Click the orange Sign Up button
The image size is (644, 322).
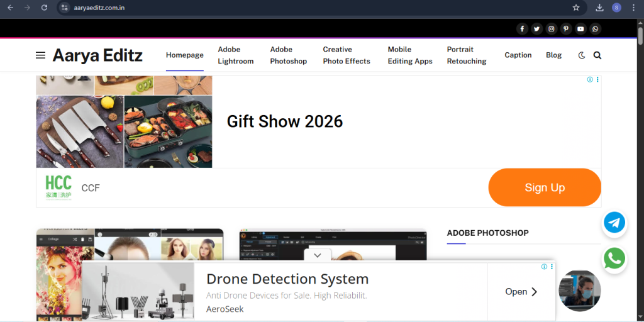click(x=545, y=187)
